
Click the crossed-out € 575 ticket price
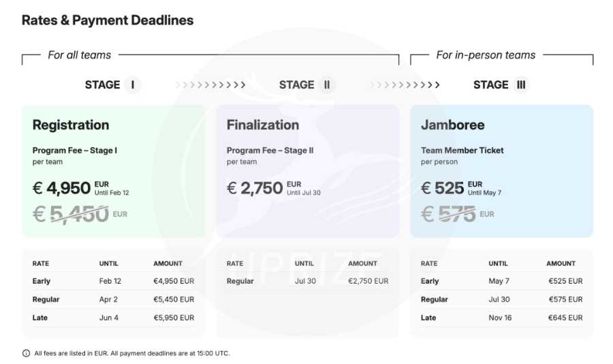(x=447, y=214)
